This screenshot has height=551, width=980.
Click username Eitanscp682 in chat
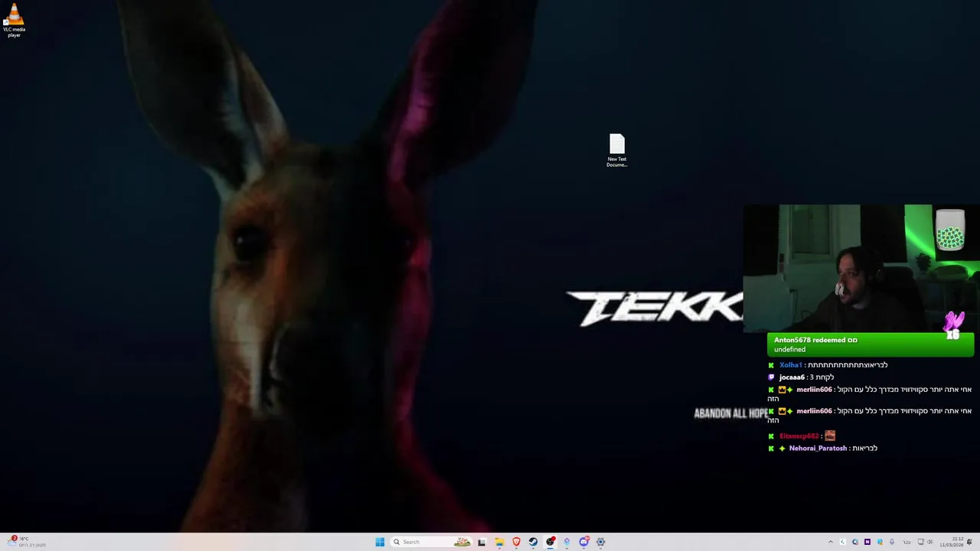click(x=799, y=436)
